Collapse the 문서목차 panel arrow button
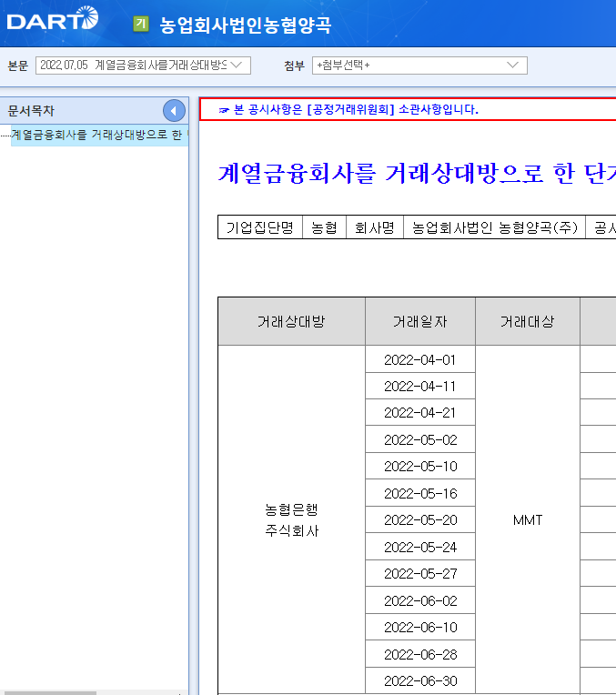This screenshot has height=695, width=616. [x=174, y=111]
